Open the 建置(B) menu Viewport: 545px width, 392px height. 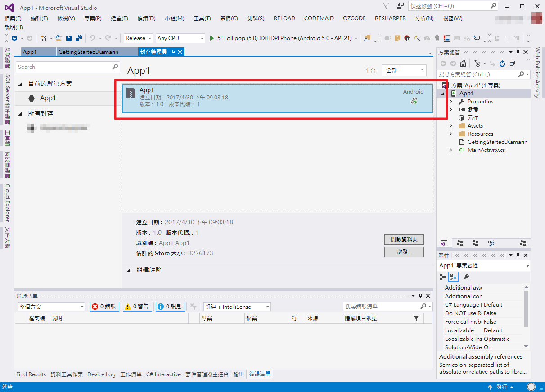pyautogui.click(x=119, y=18)
